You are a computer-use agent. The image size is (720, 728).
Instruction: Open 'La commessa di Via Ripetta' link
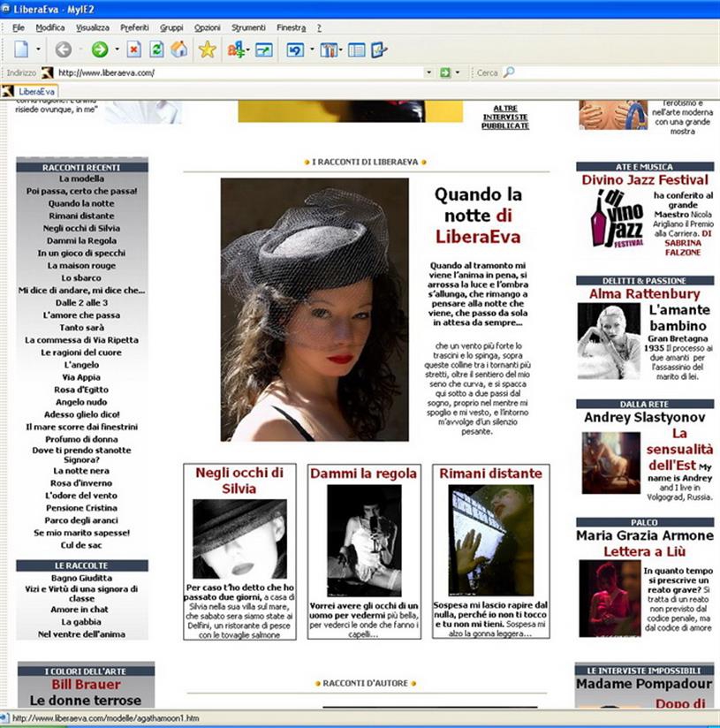(x=81, y=340)
